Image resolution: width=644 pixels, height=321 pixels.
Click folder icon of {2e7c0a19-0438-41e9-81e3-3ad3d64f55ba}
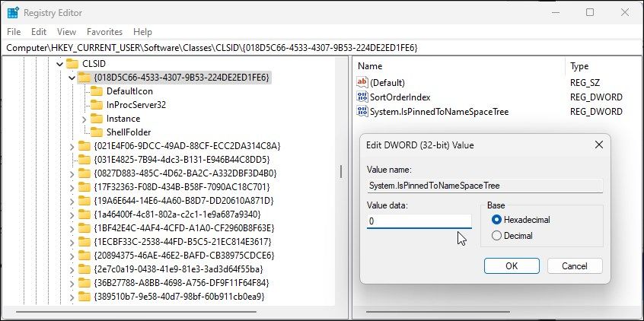pyautogui.click(x=84, y=269)
